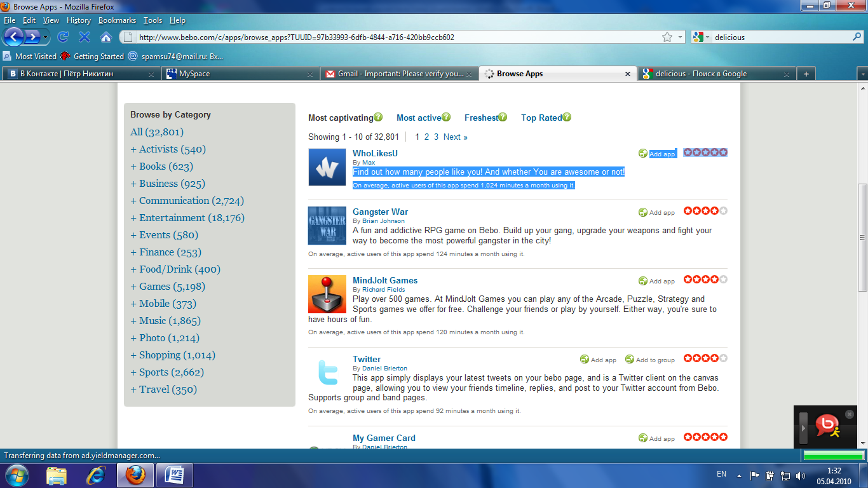Click the volume speaker tray icon
The image size is (868, 488).
(801, 475)
